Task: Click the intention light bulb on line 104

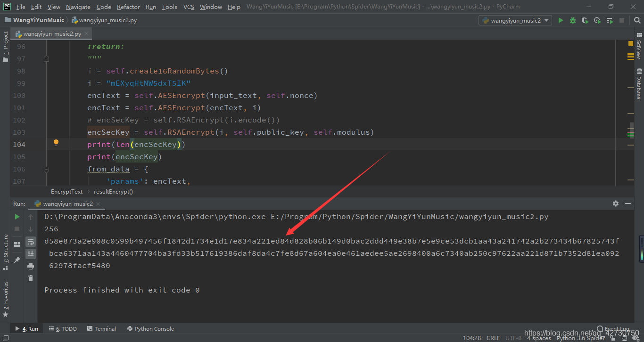Action: pyautogui.click(x=56, y=143)
